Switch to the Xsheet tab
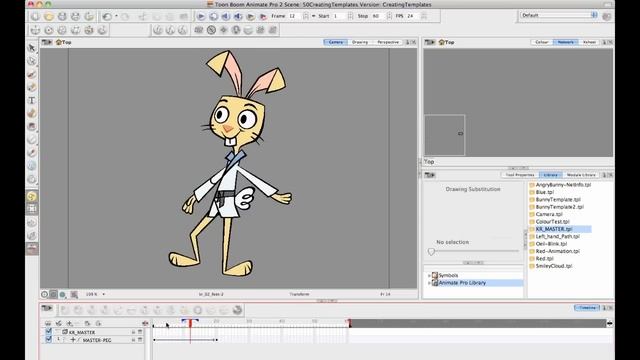The image size is (640, 360). pyautogui.click(x=589, y=42)
